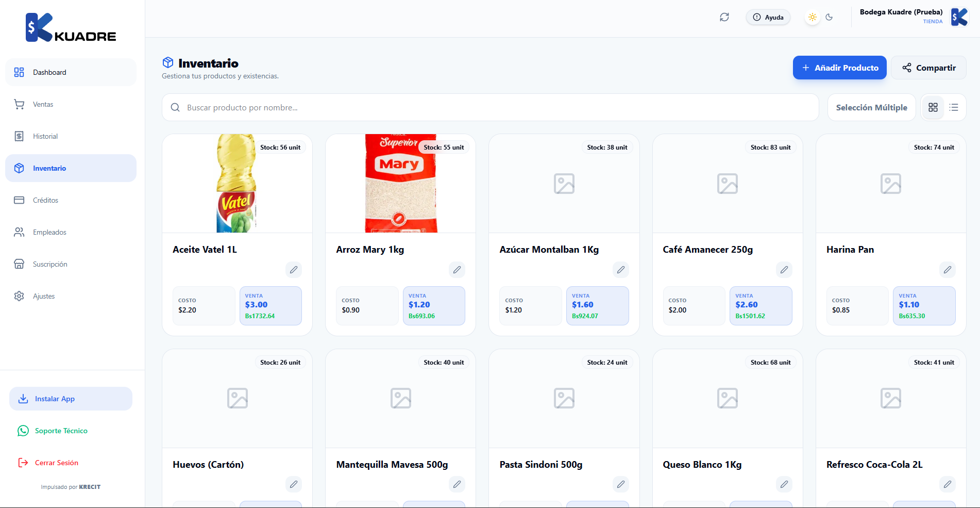Screen dimensions: 980x508
Task: Click Instalar App button
Action: coord(71,399)
